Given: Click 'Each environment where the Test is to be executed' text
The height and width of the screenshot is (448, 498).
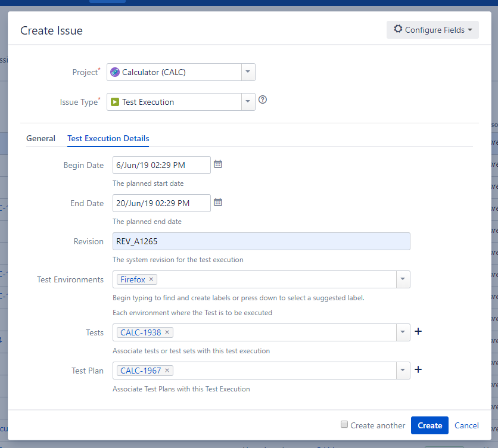Looking at the screenshot, I should tap(192, 313).
